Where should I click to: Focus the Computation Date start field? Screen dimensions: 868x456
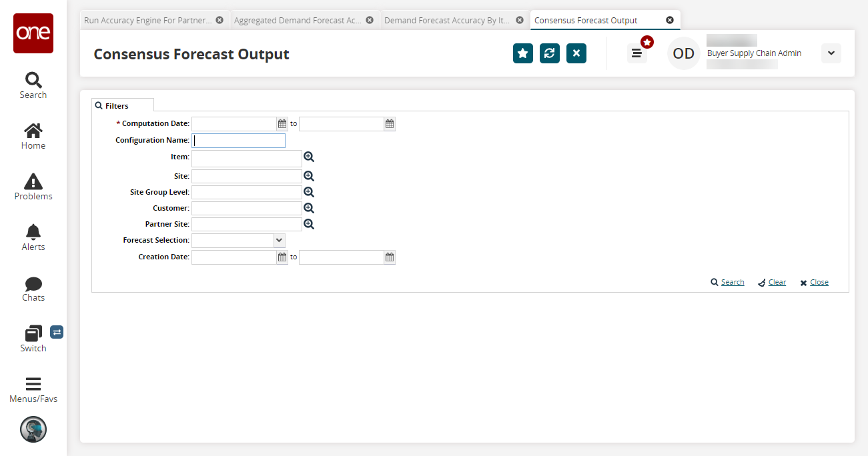pos(234,124)
